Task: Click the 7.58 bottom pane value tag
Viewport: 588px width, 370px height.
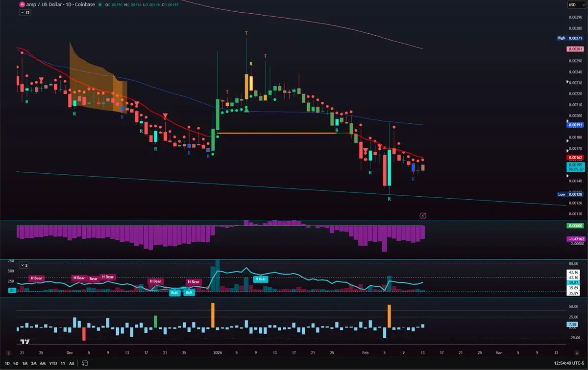Action: tap(572, 324)
